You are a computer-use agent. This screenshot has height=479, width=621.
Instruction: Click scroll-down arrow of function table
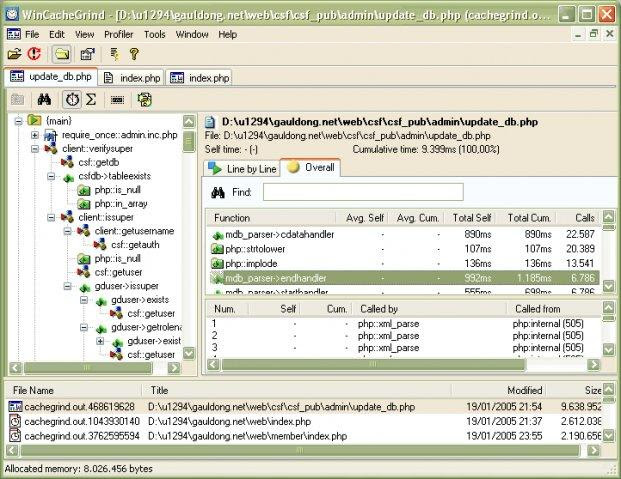609,286
